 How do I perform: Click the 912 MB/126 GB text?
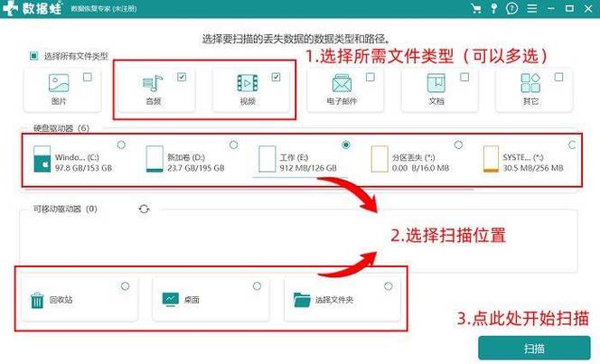point(308,168)
